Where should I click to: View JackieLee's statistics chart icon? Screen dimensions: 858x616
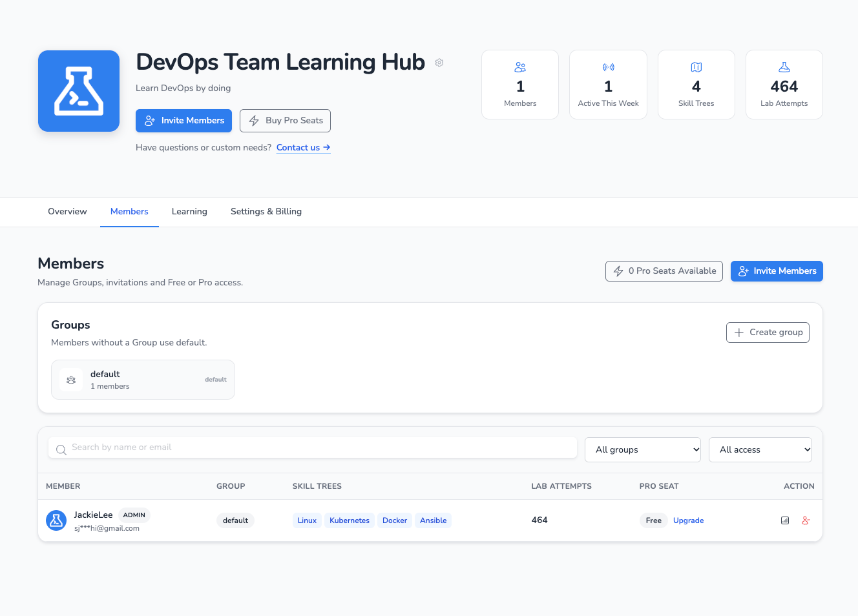pos(785,520)
